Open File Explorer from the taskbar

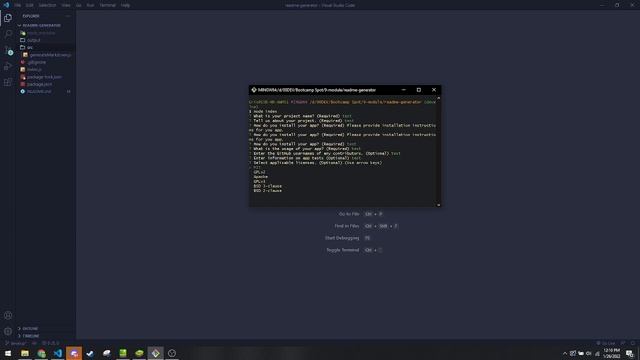pos(25,353)
